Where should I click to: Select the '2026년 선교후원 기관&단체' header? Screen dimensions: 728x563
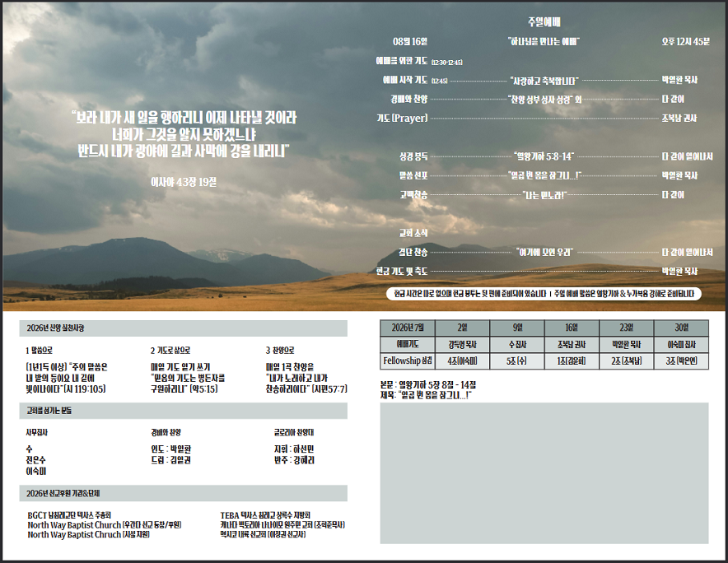click(184, 493)
